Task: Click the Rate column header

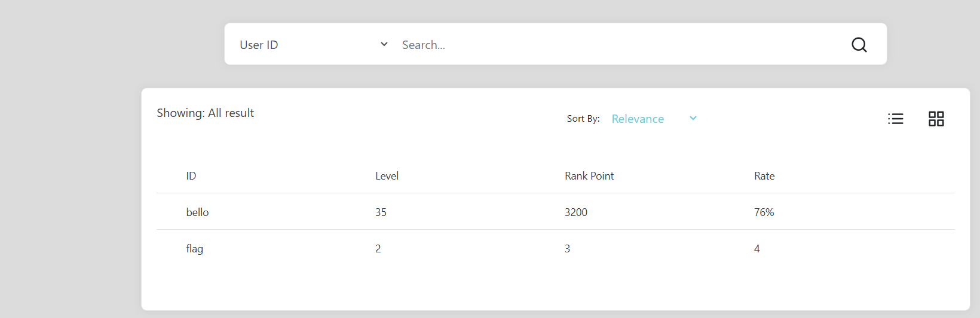Action: pyautogui.click(x=764, y=176)
